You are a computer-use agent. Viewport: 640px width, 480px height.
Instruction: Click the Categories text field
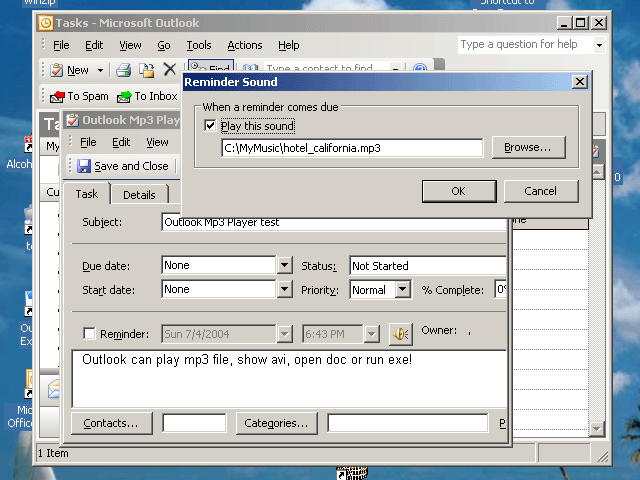click(408, 423)
